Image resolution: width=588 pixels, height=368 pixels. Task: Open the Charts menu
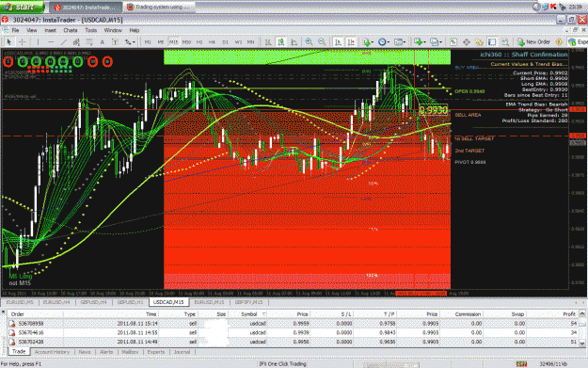(x=71, y=30)
